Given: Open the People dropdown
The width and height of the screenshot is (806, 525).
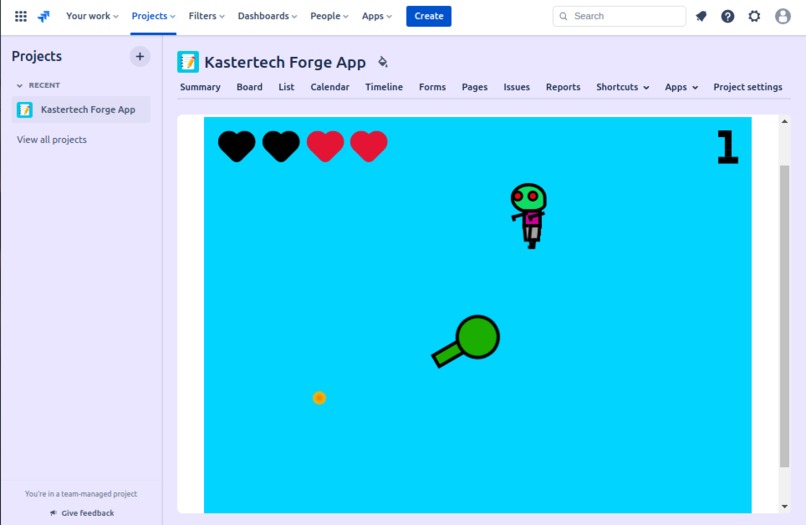Looking at the screenshot, I should point(329,16).
